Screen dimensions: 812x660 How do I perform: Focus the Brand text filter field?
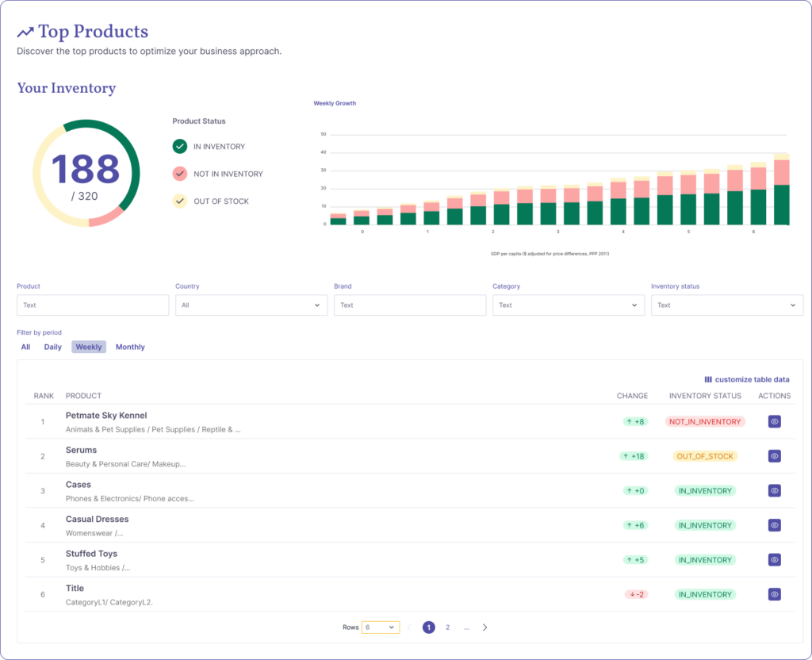coord(410,305)
